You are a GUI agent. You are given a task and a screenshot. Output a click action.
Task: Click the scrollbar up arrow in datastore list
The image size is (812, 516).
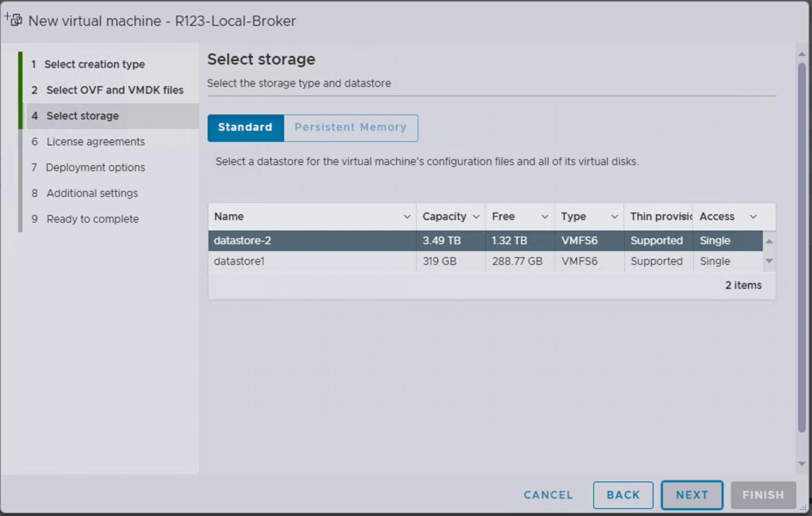tap(769, 240)
